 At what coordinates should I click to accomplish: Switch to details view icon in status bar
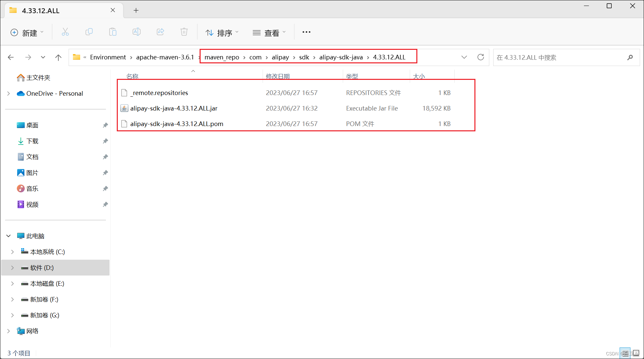coord(625,353)
